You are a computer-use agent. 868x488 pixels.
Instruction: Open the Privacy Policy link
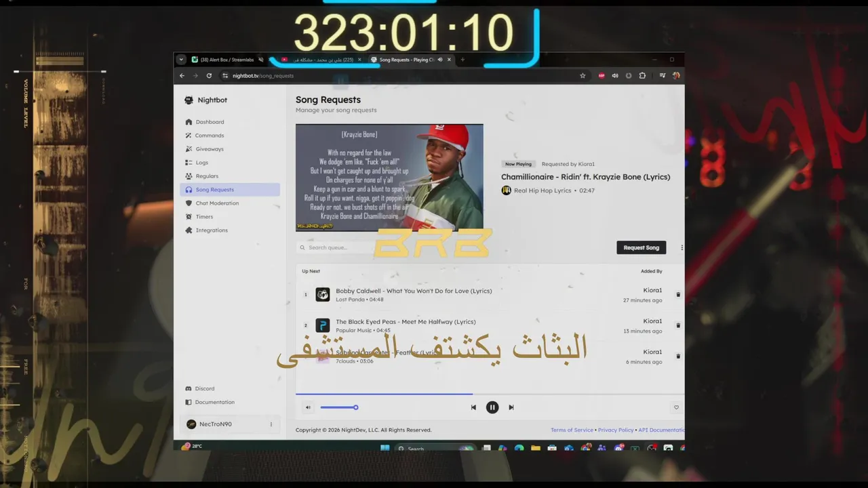point(616,430)
